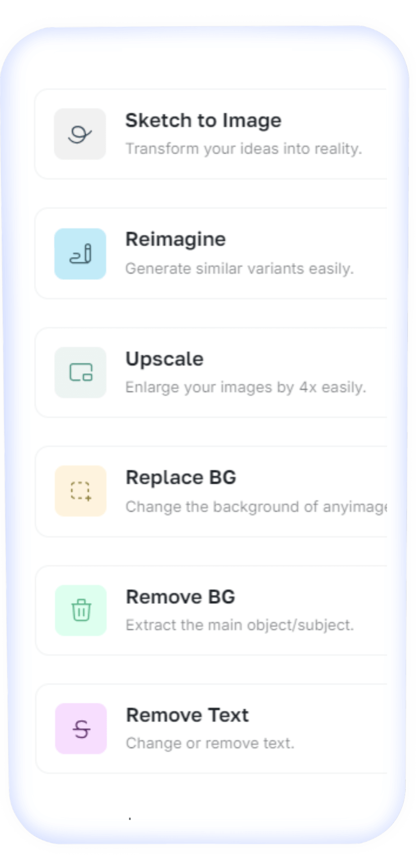Click "Transform your ideas into reality." text
The image size is (416, 868).
pyautogui.click(x=243, y=149)
